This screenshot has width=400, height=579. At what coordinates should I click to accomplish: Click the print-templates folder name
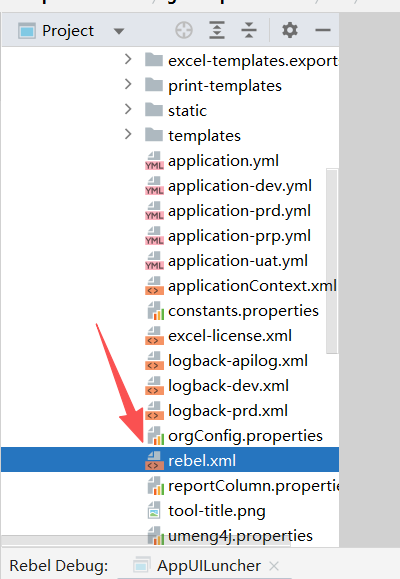pyautogui.click(x=225, y=86)
